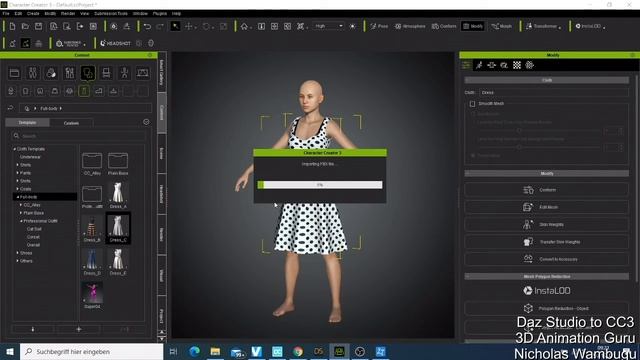This screenshot has width=640, height=360.
Task: Expand the Pants tree node
Action: coord(18,173)
